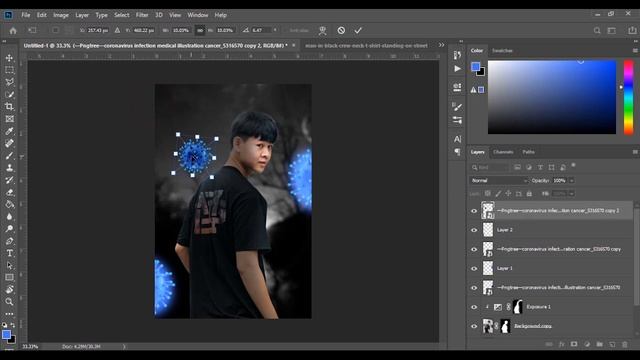
Task: Open the search magnifier icon
Action: point(597,31)
